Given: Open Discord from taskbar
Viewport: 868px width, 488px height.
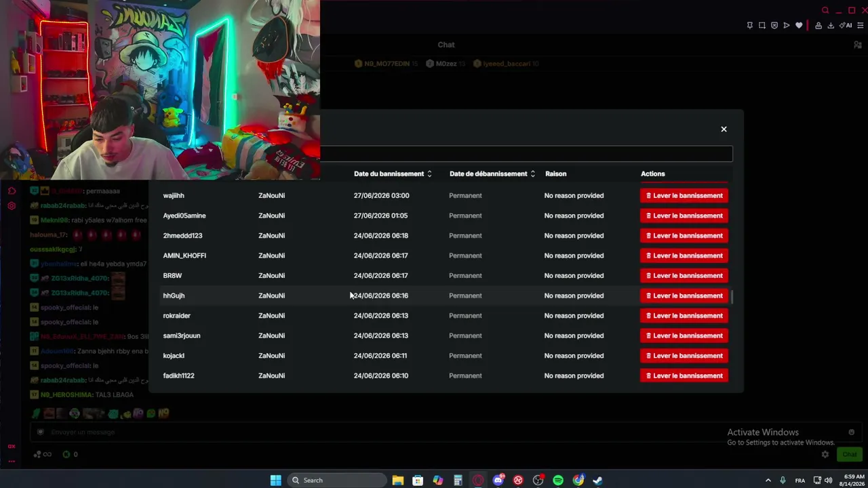Looking at the screenshot, I should pos(498,480).
